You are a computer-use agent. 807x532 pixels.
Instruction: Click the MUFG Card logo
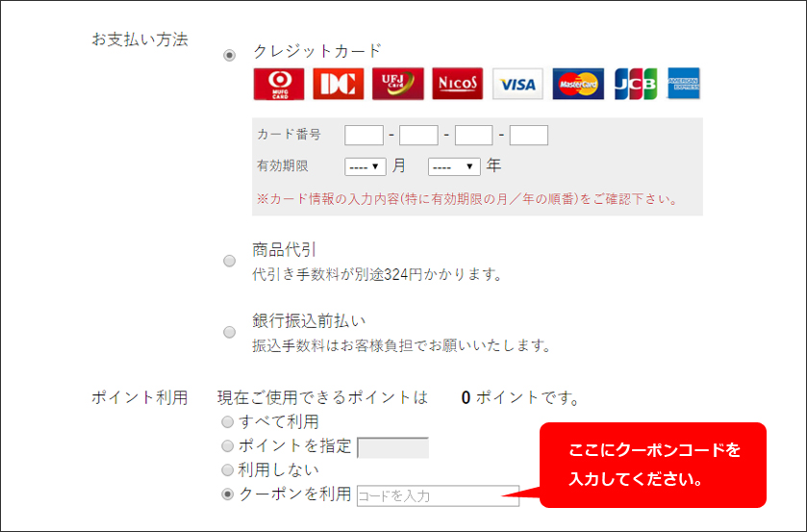(x=279, y=84)
